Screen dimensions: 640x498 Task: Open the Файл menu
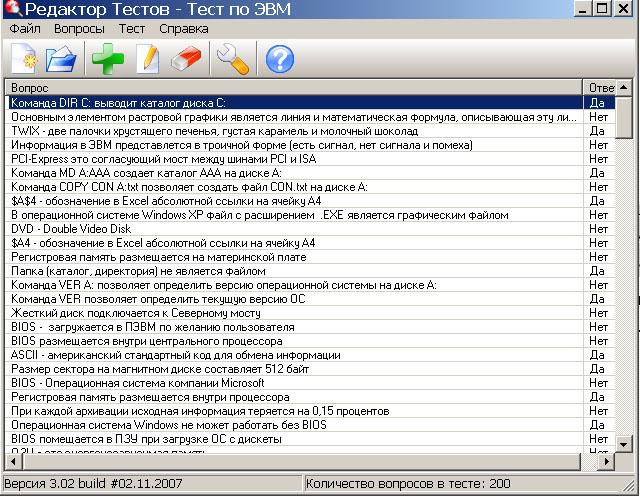tap(25, 29)
